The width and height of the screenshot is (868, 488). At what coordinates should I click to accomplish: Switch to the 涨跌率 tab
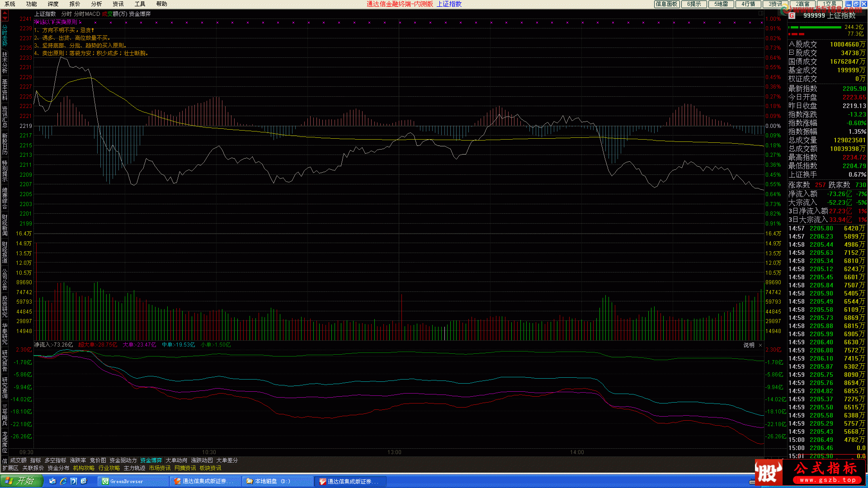pyautogui.click(x=78, y=460)
